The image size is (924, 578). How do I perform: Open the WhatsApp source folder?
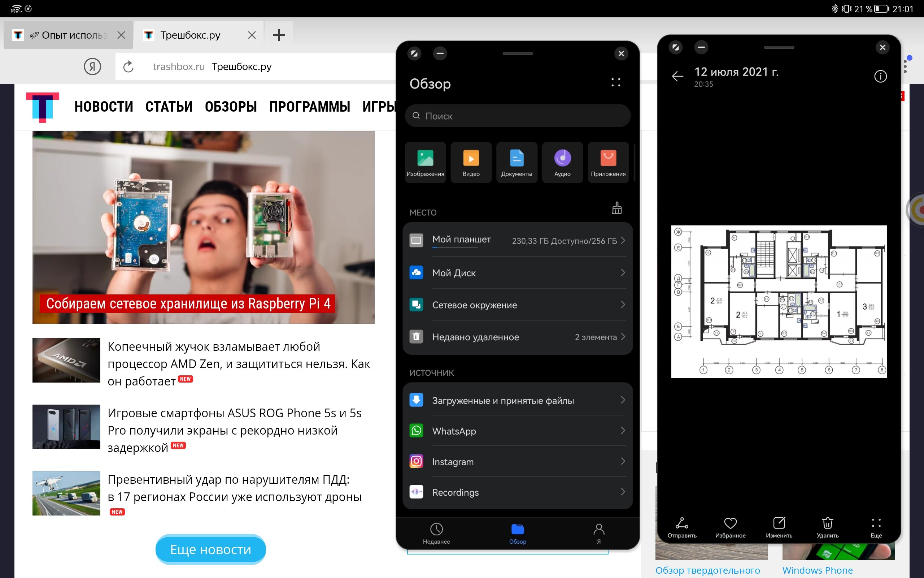pos(517,431)
